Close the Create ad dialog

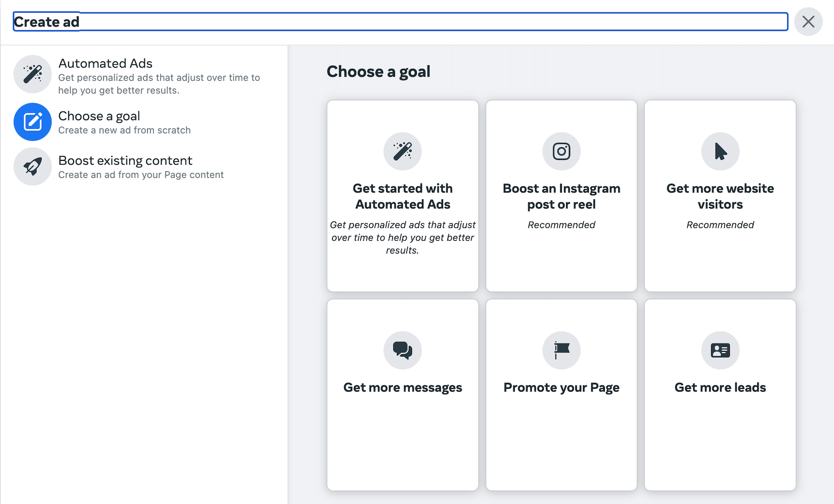coord(808,21)
